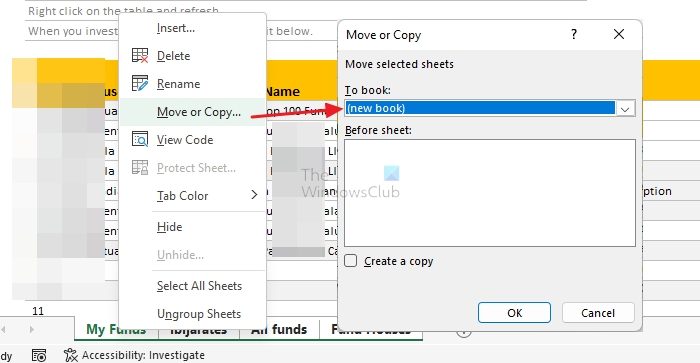Cancel the Move or Copy dialog

tap(598, 313)
